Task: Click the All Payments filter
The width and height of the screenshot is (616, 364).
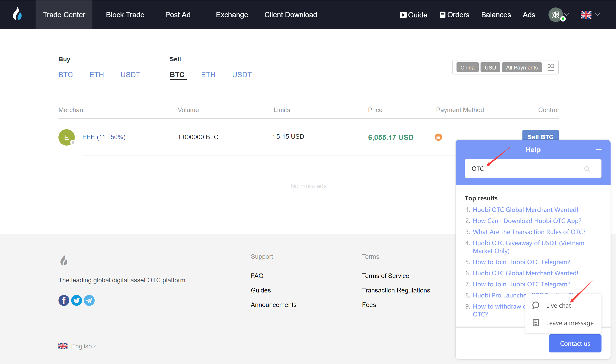Action: pyautogui.click(x=522, y=67)
